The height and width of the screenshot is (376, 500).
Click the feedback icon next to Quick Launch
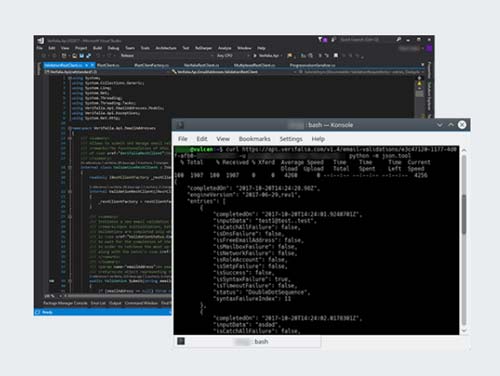tap(333, 40)
